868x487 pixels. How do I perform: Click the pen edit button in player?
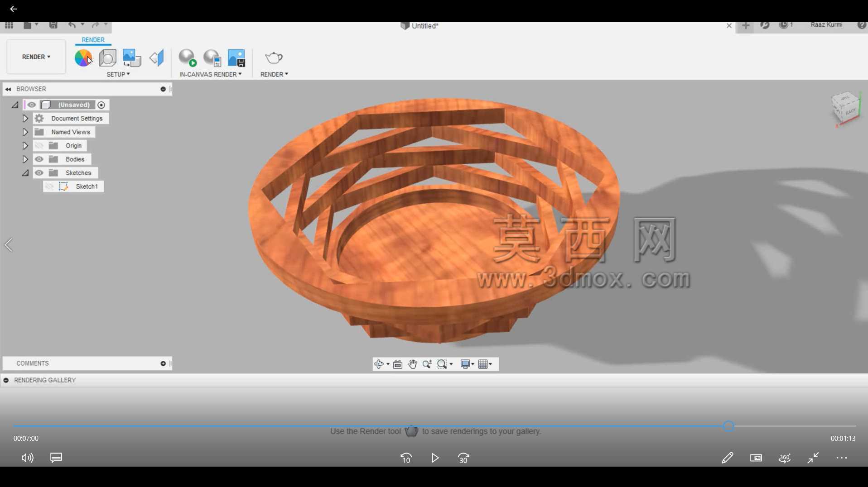tap(727, 458)
